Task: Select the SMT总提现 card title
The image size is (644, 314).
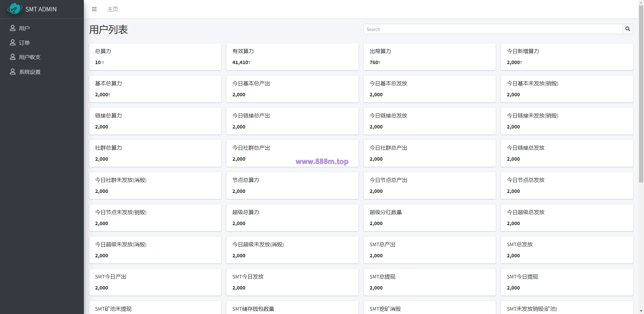Action: click(x=382, y=277)
